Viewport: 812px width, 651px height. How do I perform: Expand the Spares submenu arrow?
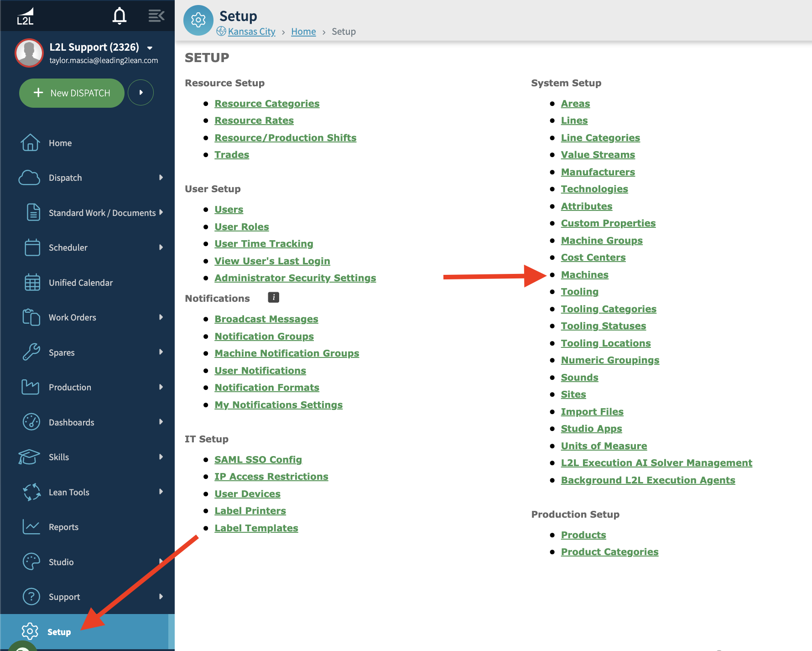(x=161, y=352)
